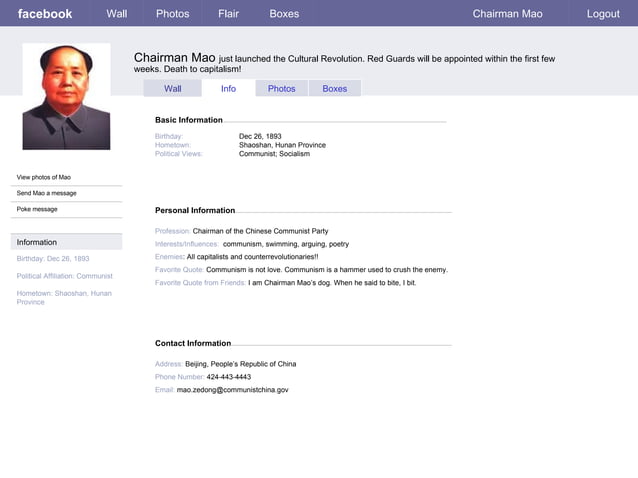Click Poke message link
638x478 pixels.
[x=37, y=209]
